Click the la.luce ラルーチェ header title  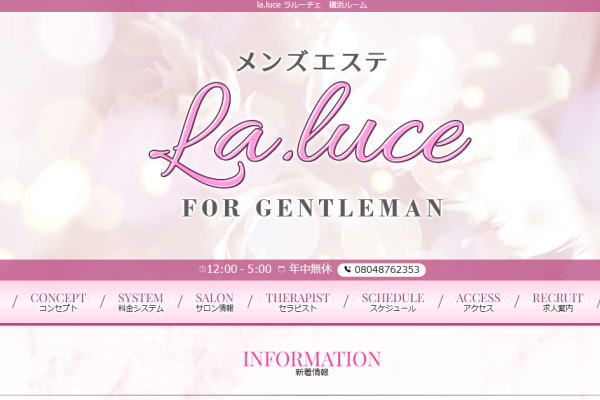tap(311, 5)
